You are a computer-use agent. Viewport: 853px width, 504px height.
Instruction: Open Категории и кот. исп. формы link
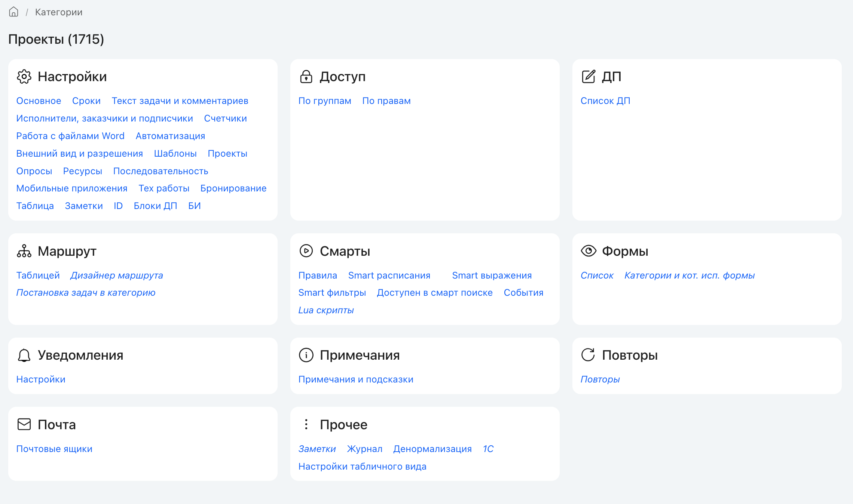tap(690, 276)
